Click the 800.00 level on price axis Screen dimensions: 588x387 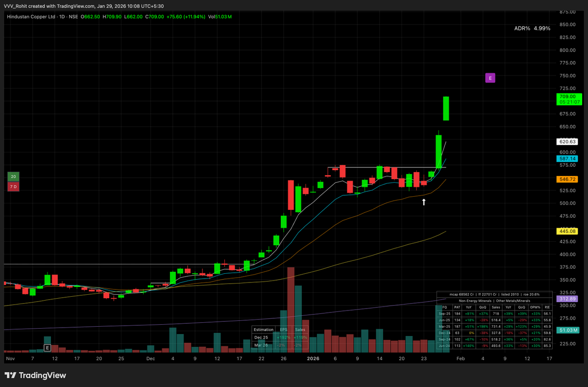pyautogui.click(x=567, y=50)
